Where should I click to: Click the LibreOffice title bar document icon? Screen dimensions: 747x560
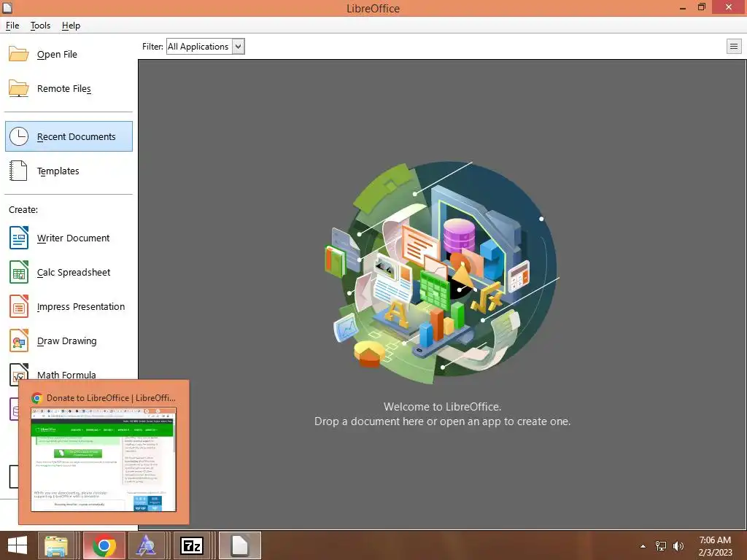click(7, 7)
